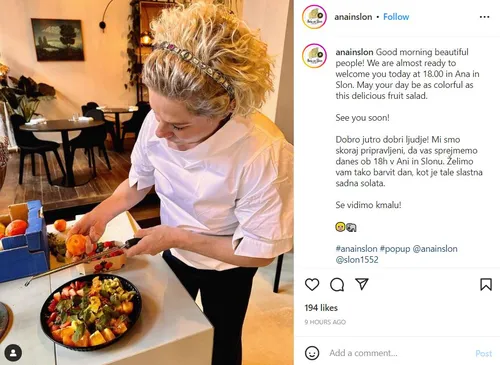
Task: Visit the @slon1552 mention
Action: [357, 260]
